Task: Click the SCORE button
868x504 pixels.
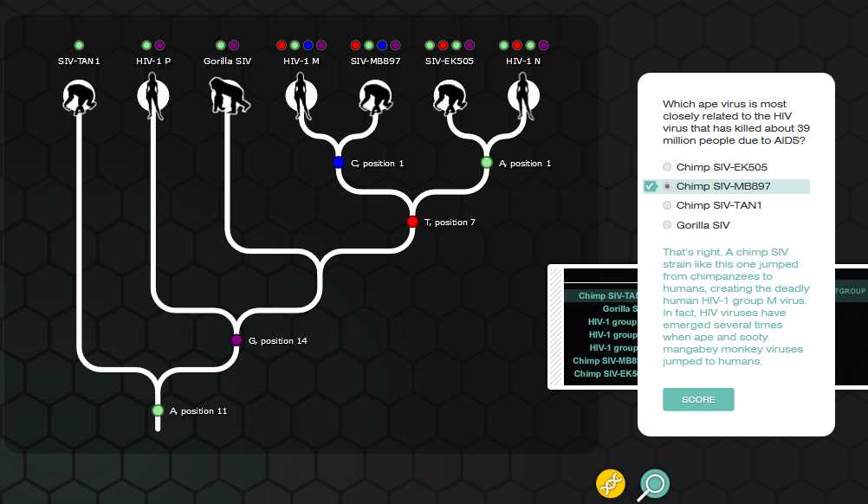Action: click(698, 399)
